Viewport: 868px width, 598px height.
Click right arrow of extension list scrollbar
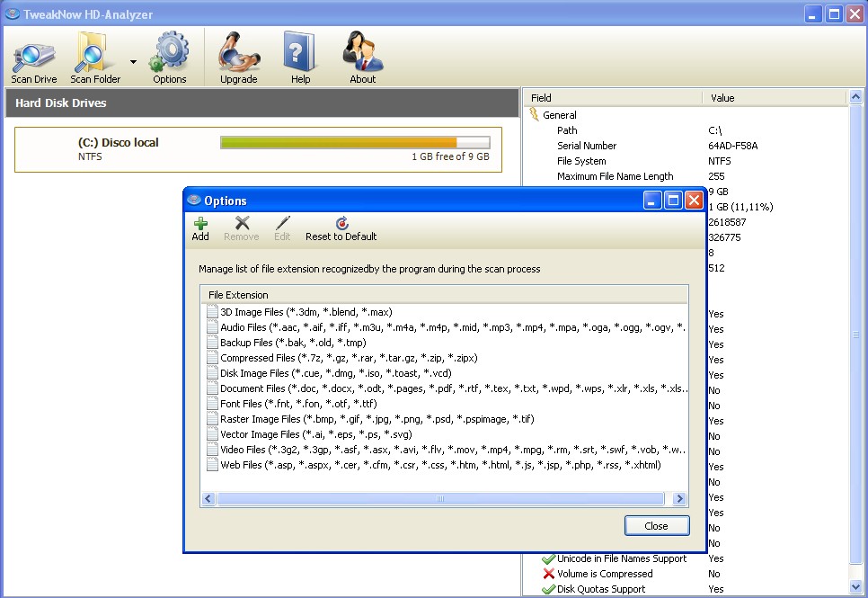pyautogui.click(x=680, y=498)
